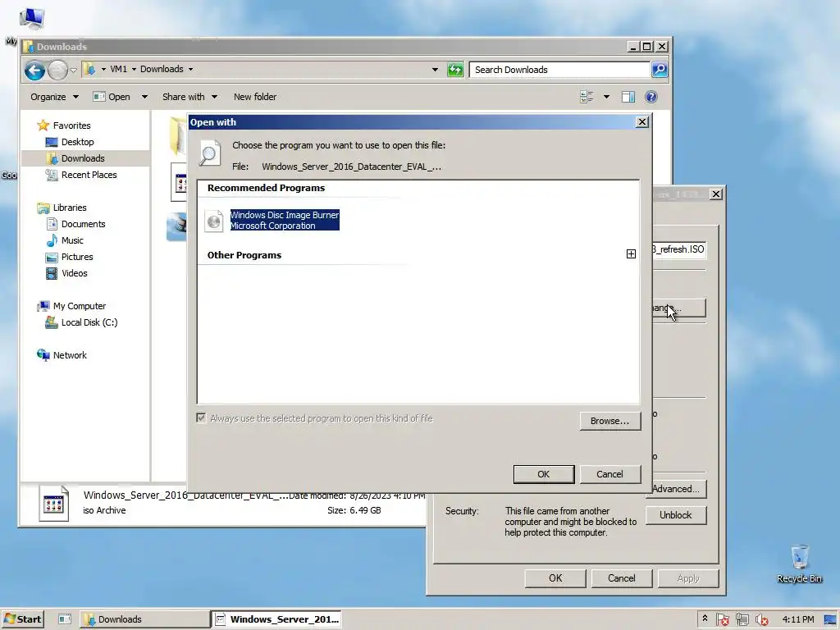Change the view with view icon

[x=587, y=97]
